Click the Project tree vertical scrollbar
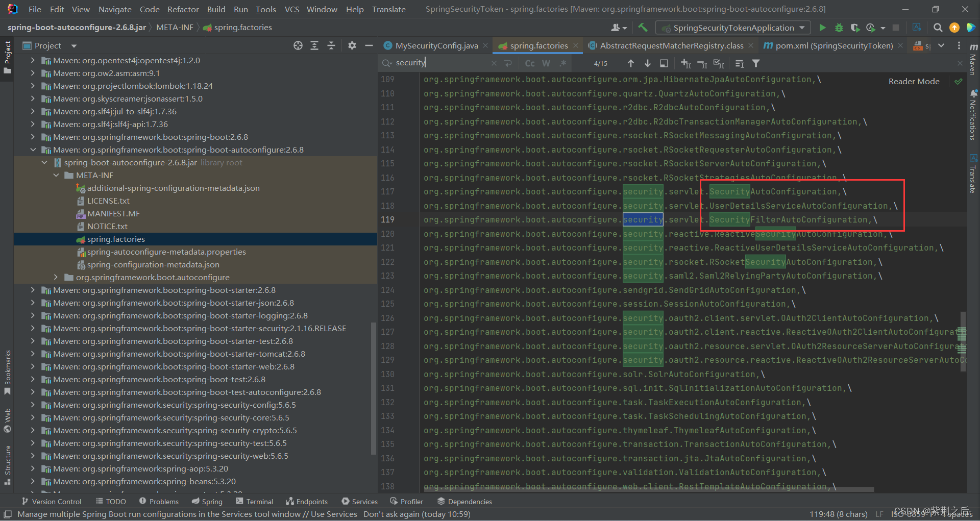 (x=374, y=388)
